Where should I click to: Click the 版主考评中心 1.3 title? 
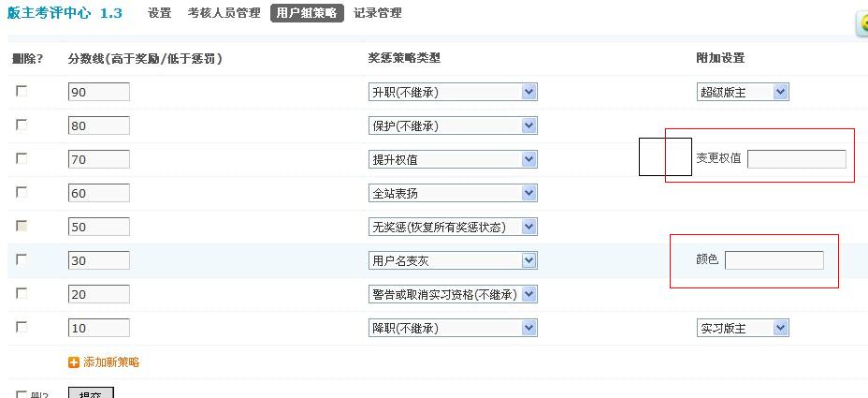pyautogui.click(x=65, y=13)
